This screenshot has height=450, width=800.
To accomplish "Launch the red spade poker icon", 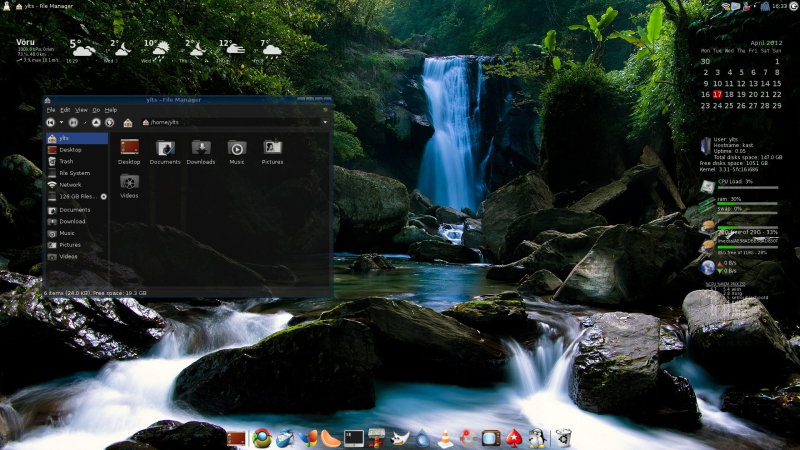I will point(514,438).
